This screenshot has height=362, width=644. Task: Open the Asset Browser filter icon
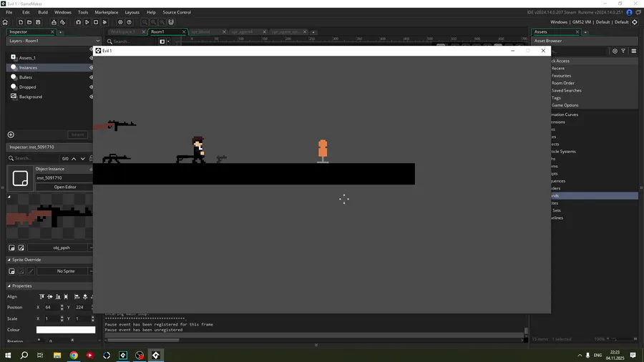click(x=623, y=51)
